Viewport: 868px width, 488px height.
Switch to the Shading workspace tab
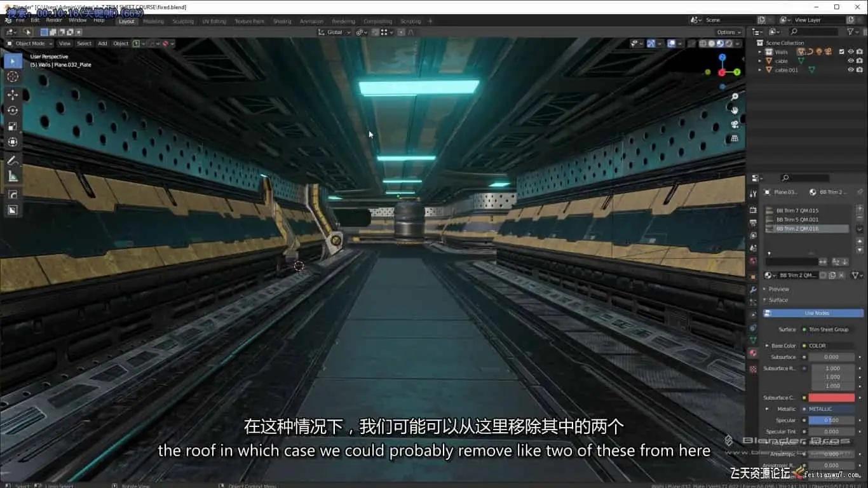tap(282, 21)
